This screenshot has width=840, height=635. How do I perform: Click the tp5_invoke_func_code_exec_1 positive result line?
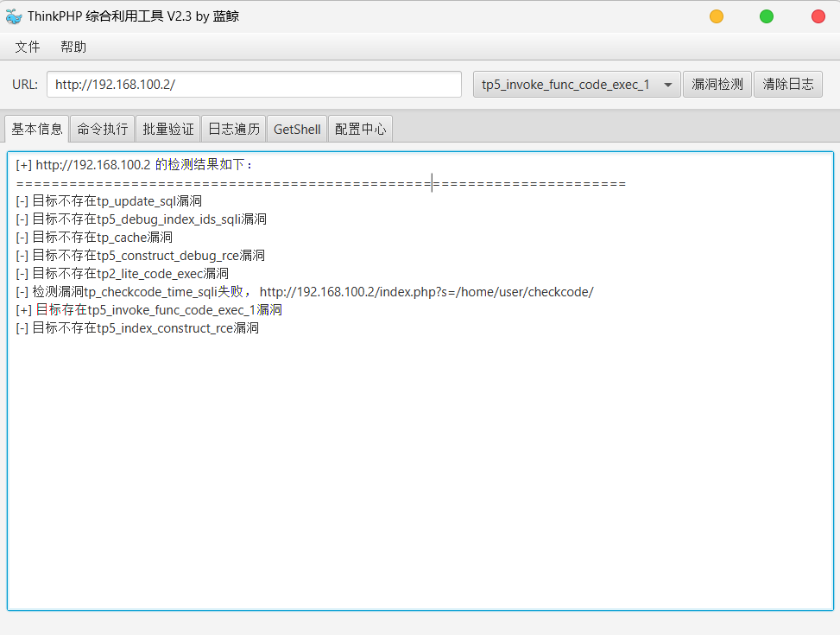click(149, 310)
